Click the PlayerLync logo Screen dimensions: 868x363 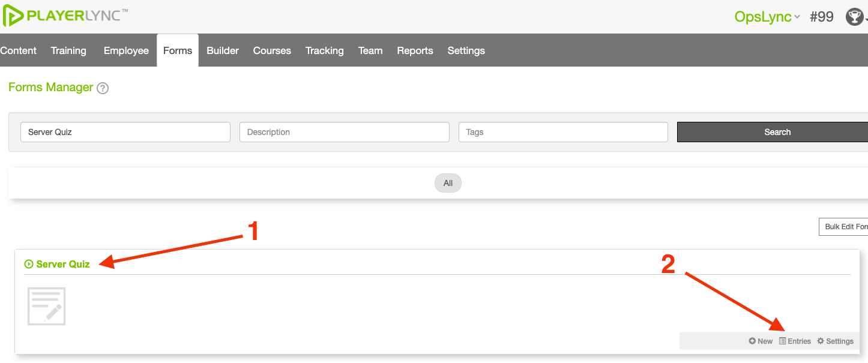click(65, 16)
